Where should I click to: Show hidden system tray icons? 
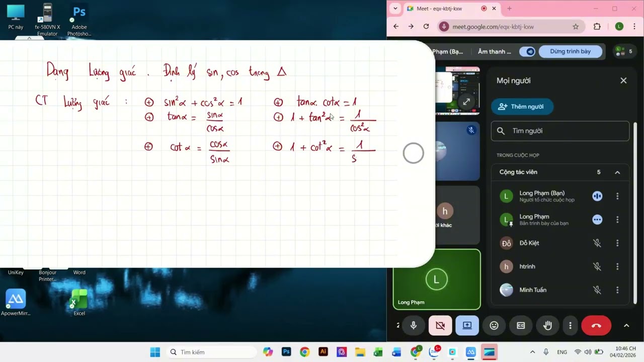(x=532, y=352)
